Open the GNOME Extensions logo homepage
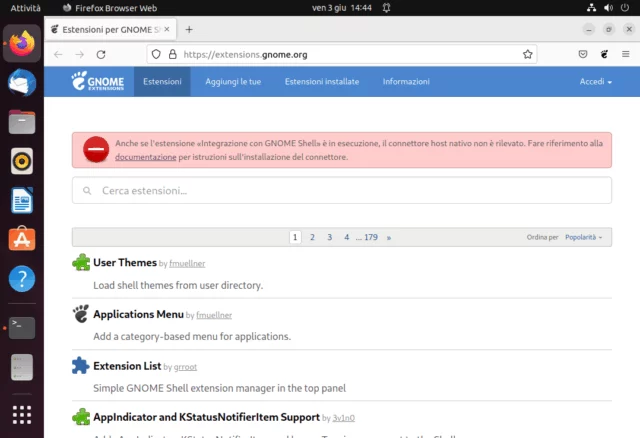Screen dimensions: 640x438 pyautogui.click(x=98, y=82)
